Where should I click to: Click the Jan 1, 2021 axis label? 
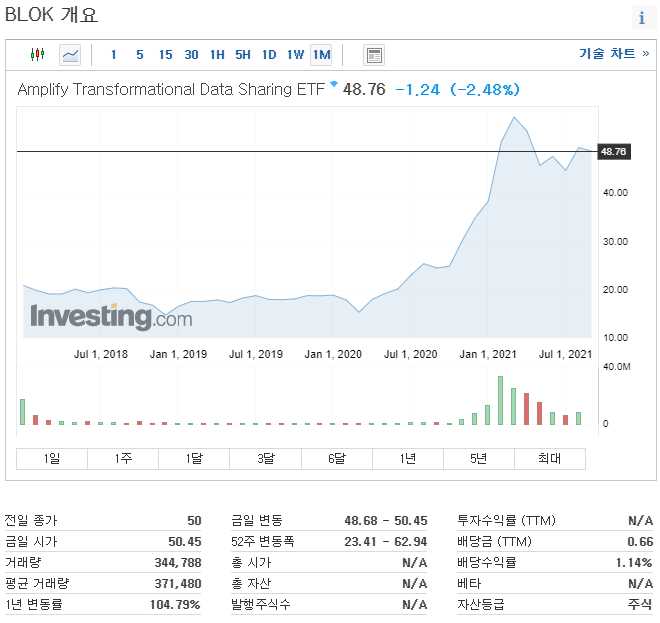pyautogui.click(x=488, y=354)
